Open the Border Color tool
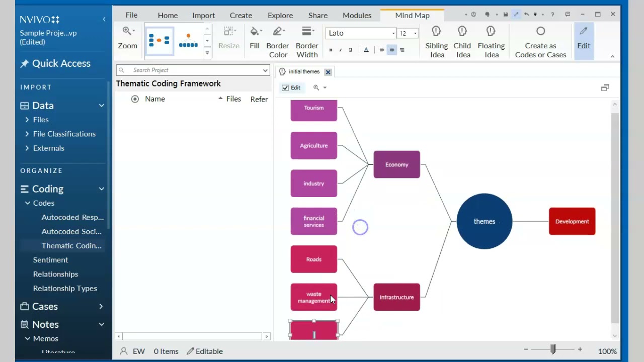Image resolution: width=644 pixels, height=362 pixels. click(x=278, y=42)
